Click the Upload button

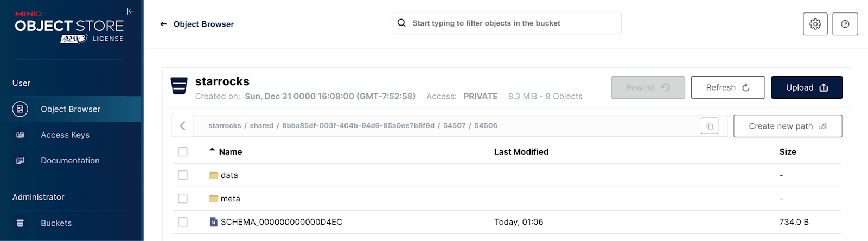click(806, 87)
